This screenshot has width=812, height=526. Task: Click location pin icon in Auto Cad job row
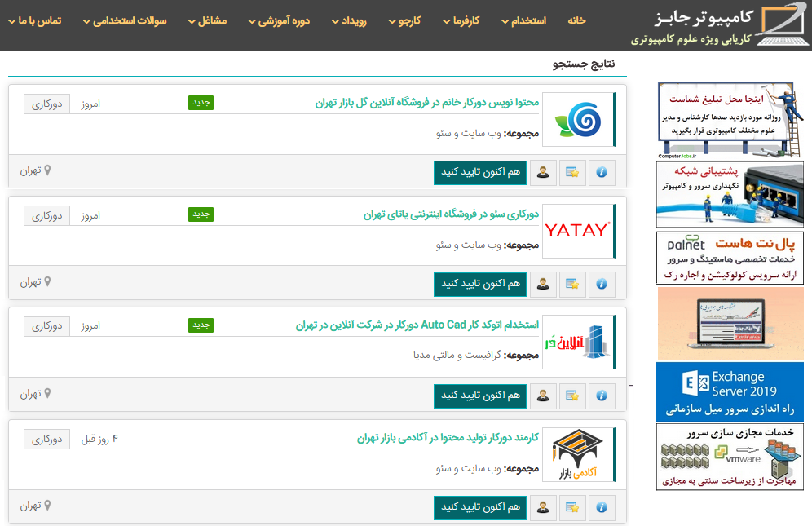click(x=47, y=393)
